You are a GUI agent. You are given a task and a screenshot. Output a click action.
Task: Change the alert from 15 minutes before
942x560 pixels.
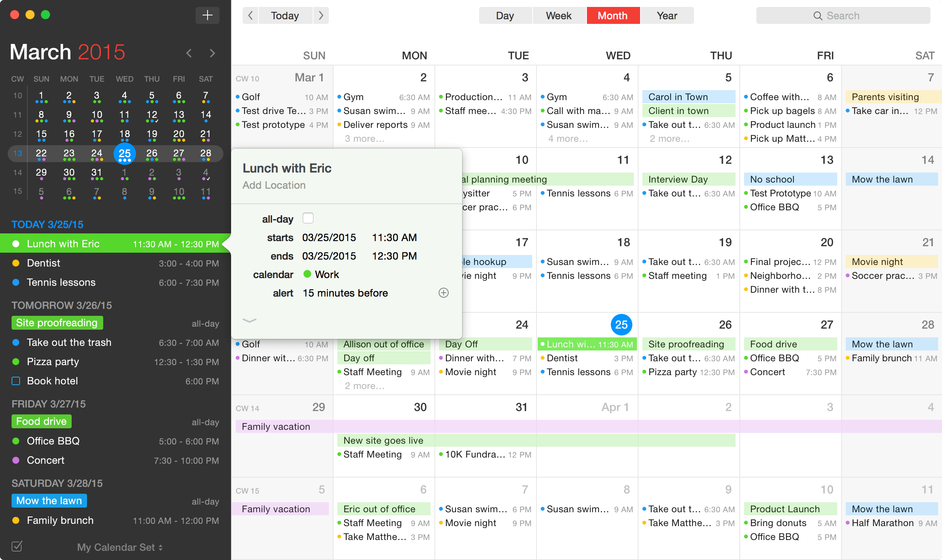(x=345, y=293)
